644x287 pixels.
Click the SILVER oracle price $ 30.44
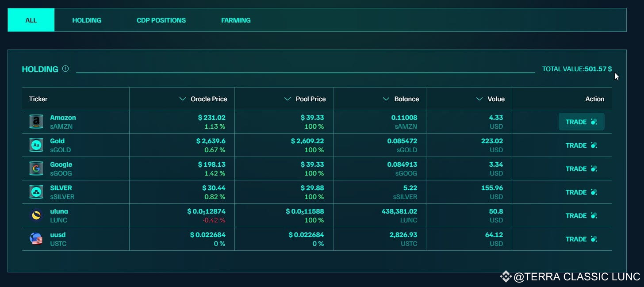(214, 188)
